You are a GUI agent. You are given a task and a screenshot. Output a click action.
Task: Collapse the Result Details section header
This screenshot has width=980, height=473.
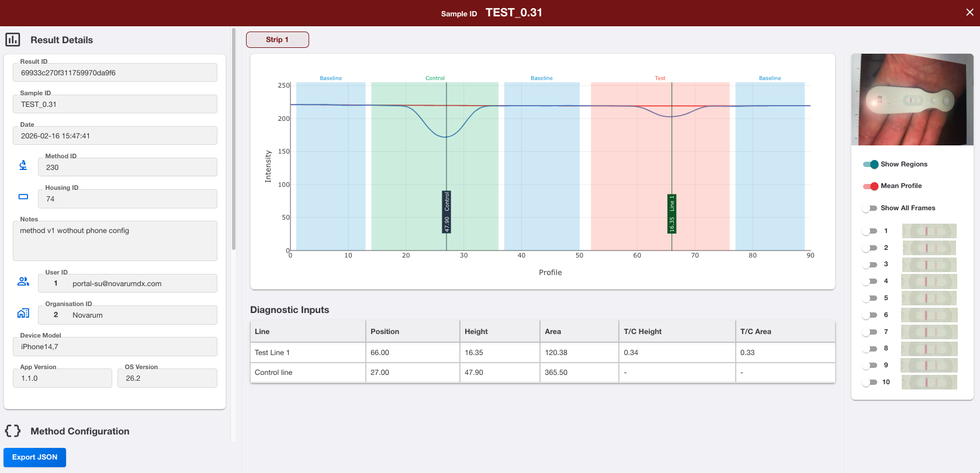point(61,40)
